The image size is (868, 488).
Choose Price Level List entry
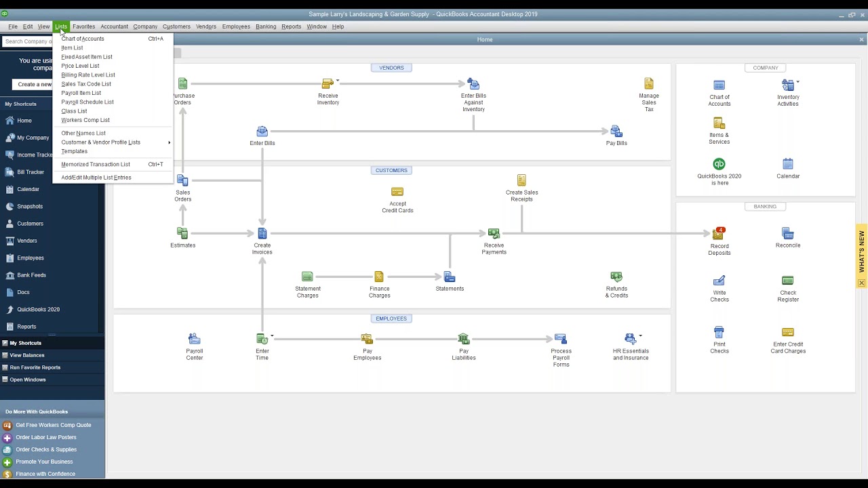pyautogui.click(x=113, y=66)
